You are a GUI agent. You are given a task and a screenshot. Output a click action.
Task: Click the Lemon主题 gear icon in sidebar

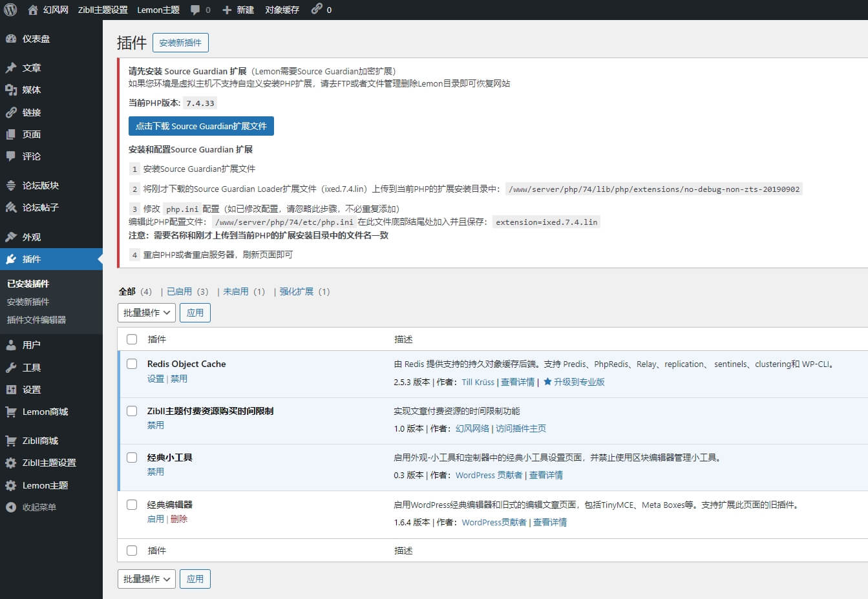coord(11,485)
